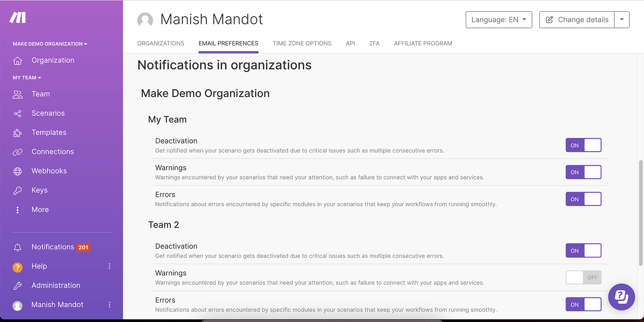
Task: Enable Team 2 Warnings toggle
Action: (x=583, y=278)
